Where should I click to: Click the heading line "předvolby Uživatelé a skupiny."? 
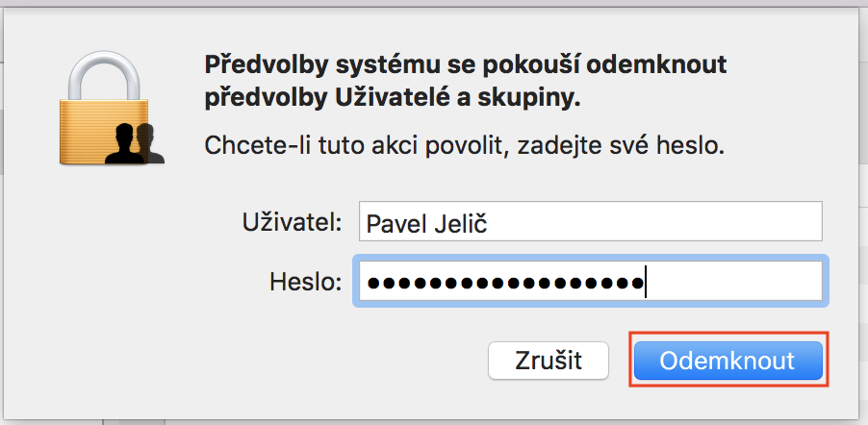pyautogui.click(x=394, y=97)
